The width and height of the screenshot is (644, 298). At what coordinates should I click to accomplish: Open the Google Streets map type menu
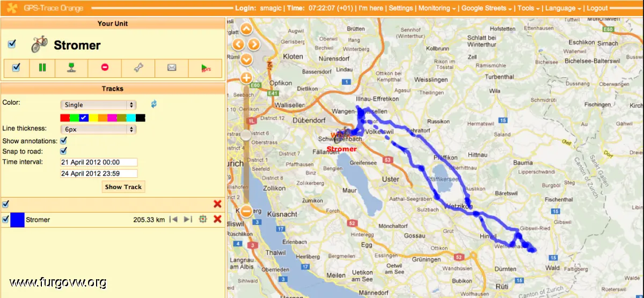tap(487, 8)
